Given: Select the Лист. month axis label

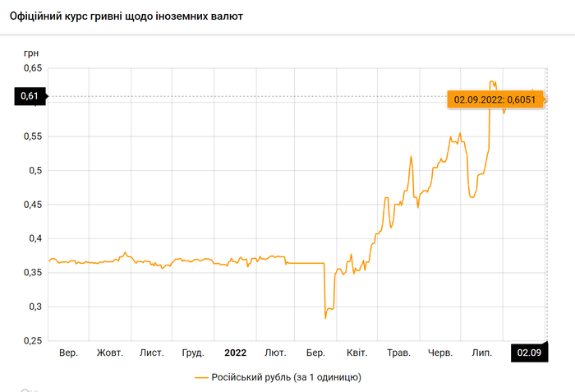Looking at the screenshot, I should click(151, 353).
